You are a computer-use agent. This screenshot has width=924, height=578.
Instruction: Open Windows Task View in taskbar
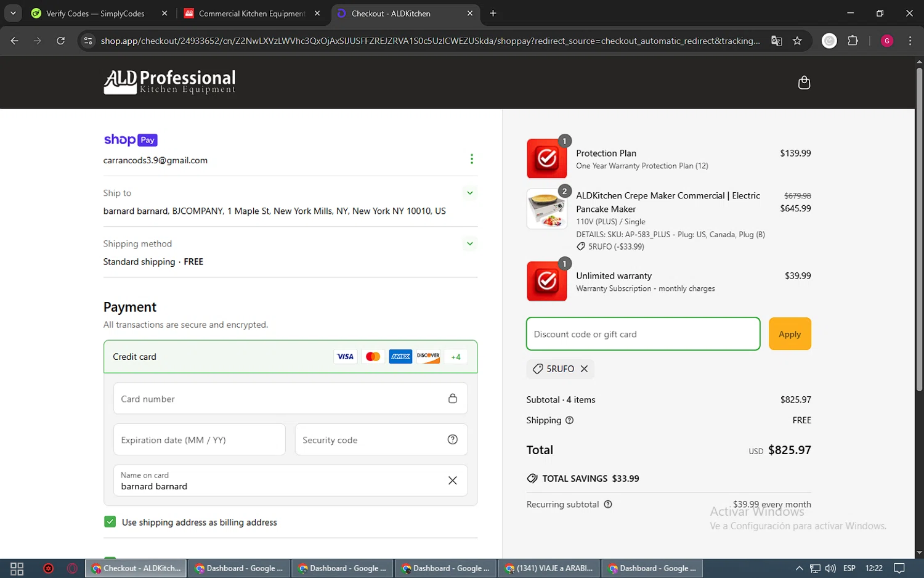coord(17,568)
